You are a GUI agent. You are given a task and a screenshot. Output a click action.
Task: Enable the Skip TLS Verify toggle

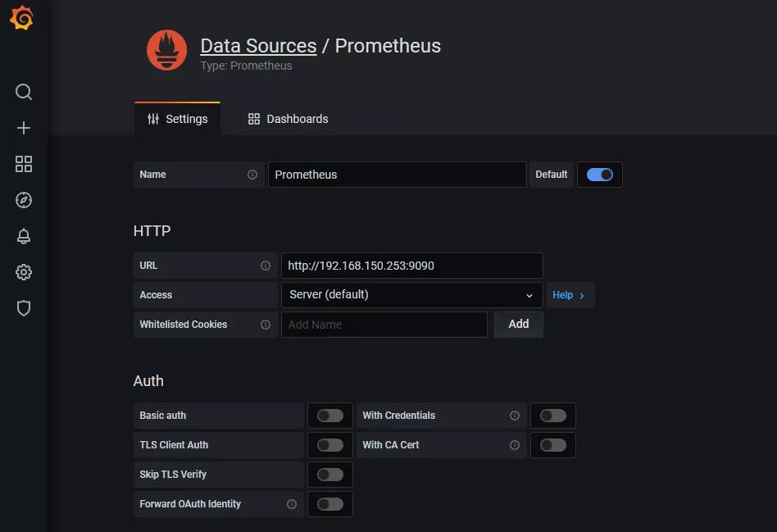pyautogui.click(x=330, y=475)
